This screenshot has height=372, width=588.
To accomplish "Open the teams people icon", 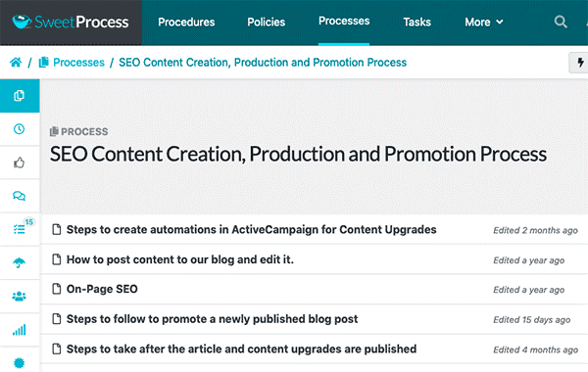I will (20, 297).
